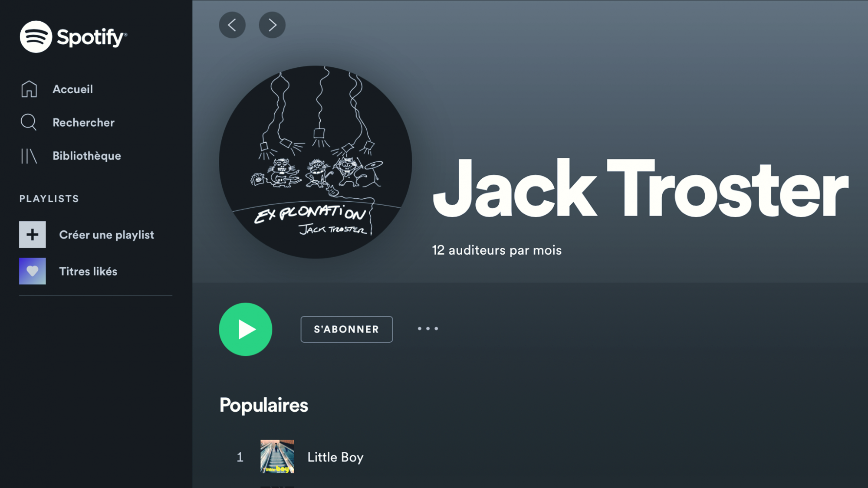Go back with the left arrow

(x=232, y=25)
